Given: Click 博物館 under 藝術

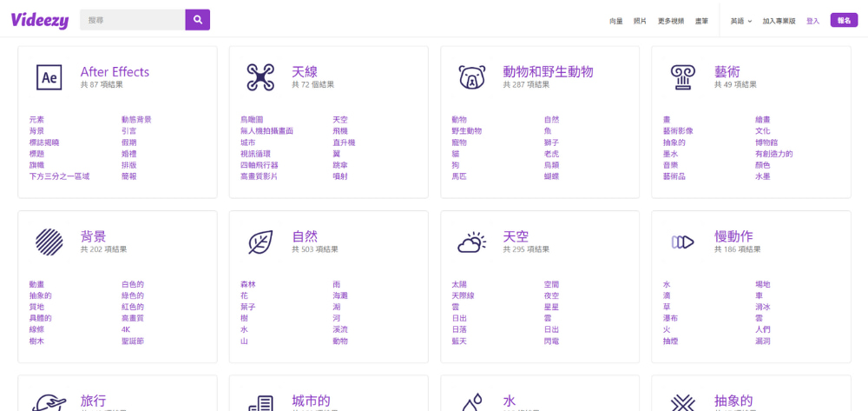Looking at the screenshot, I should 766,143.
